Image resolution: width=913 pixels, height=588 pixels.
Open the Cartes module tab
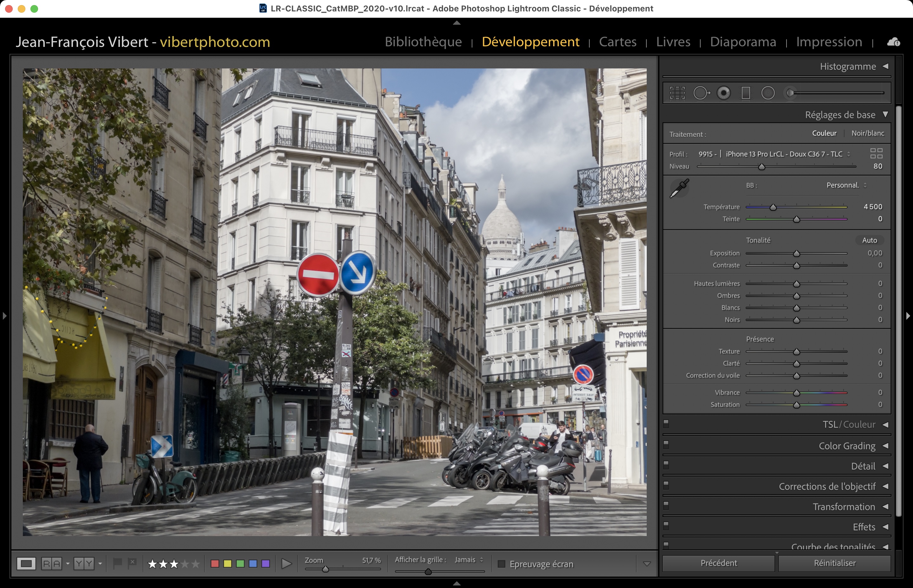tap(617, 42)
